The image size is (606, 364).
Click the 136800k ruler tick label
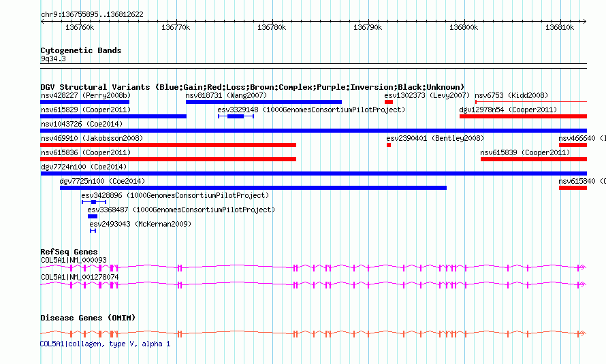[x=464, y=27]
